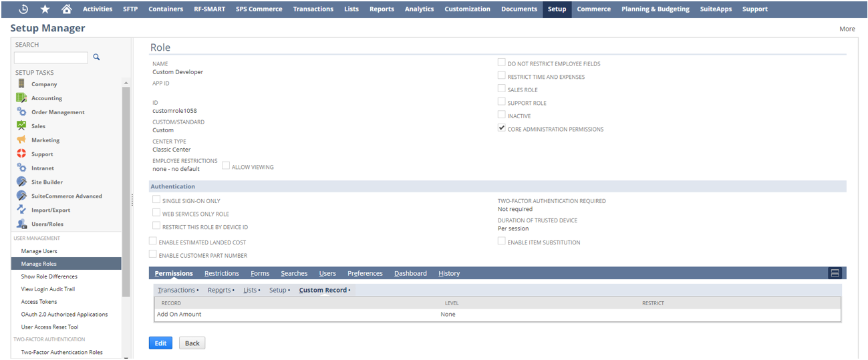Select the Transactions permissions subtab
This screenshot has width=868, height=360.
tap(176, 290)
